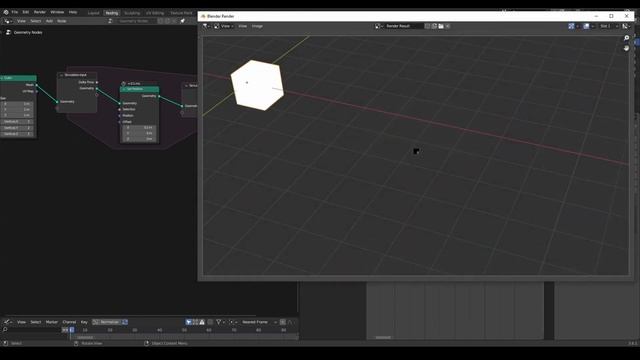Open the Blender logo menu
Image resolution: width=640 pixels, height=360 pixels.
6,12
